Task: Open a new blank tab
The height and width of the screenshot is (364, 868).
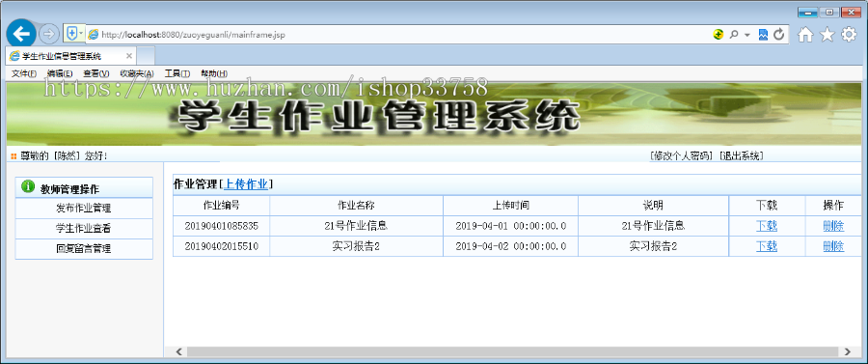Action: click(146, 57)
